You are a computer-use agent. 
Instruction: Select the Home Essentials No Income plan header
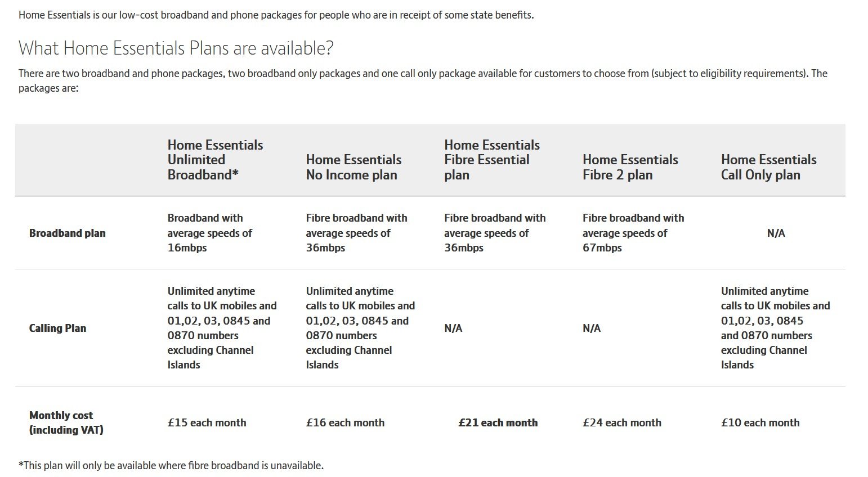[354, 167]
